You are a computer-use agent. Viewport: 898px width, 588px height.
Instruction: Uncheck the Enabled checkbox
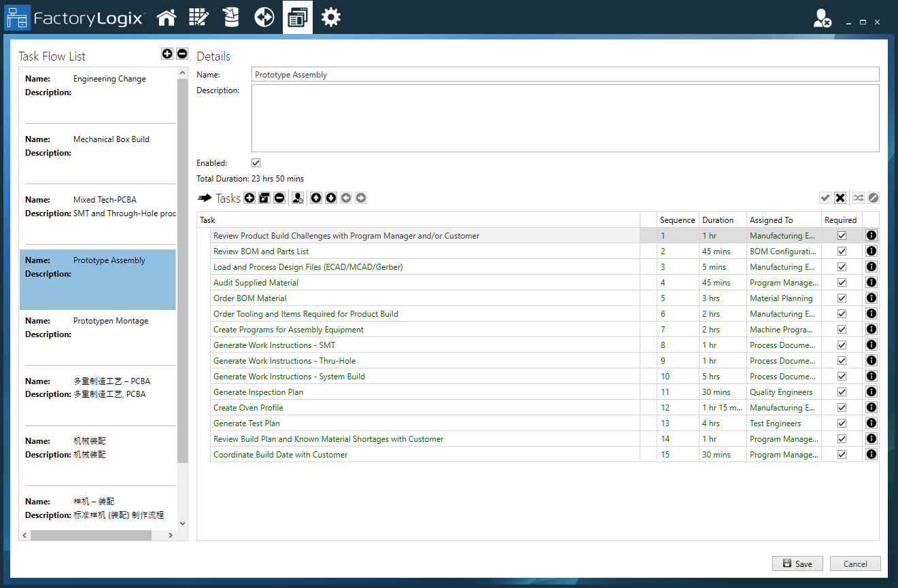[x=256, y=162]
